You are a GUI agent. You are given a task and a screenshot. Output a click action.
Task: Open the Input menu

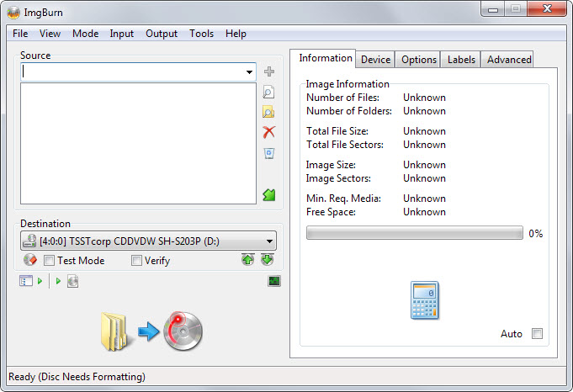122,34
